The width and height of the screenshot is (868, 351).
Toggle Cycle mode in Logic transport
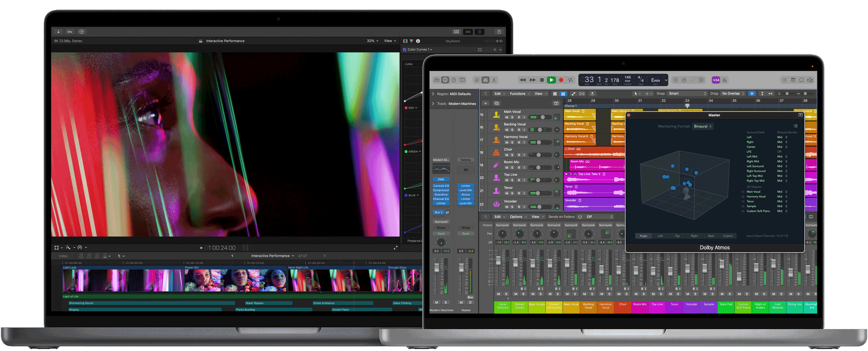(x=570, y=80)
